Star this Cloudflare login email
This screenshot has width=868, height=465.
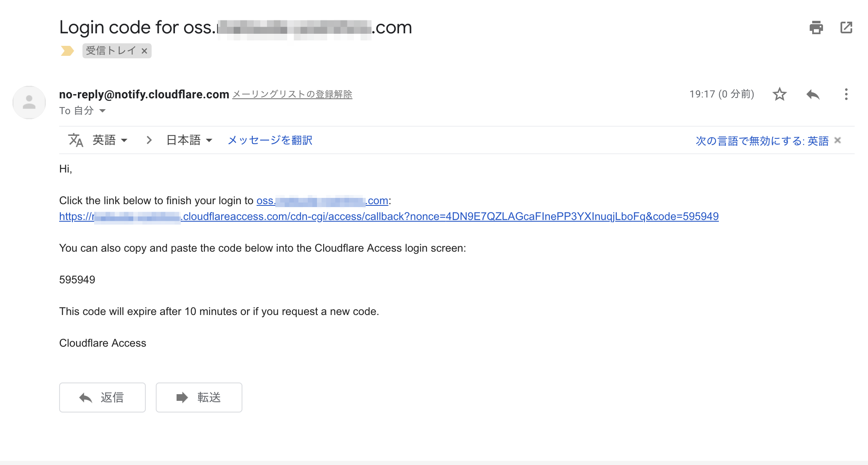[x=779, y=94]
